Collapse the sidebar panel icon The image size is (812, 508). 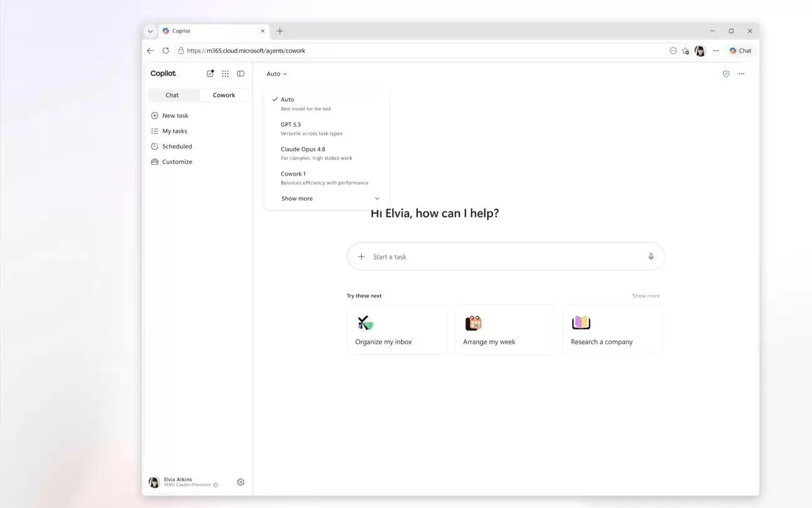tap(241, 73)
